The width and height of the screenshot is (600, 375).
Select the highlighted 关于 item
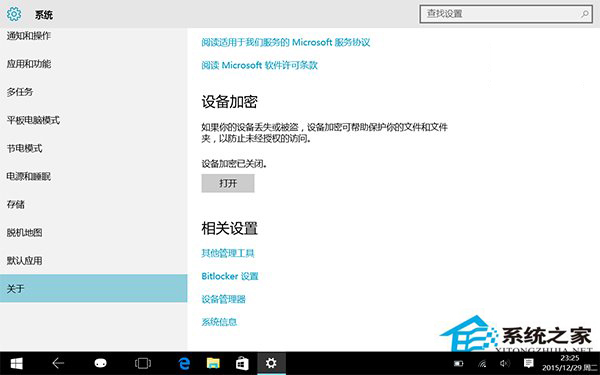(93, 288)
